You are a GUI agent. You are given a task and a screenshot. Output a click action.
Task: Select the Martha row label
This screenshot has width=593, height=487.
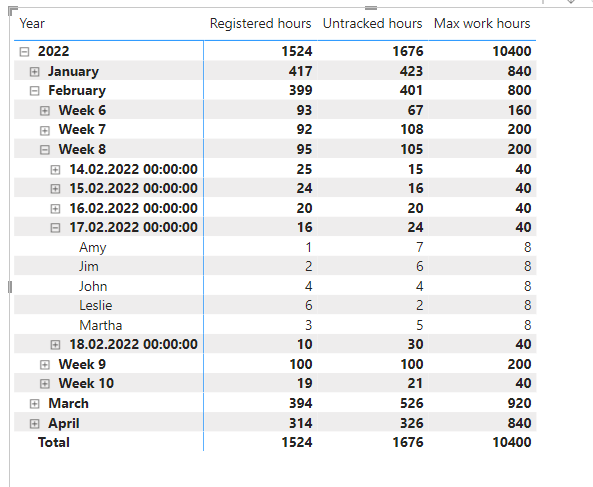tap(101, 325)
